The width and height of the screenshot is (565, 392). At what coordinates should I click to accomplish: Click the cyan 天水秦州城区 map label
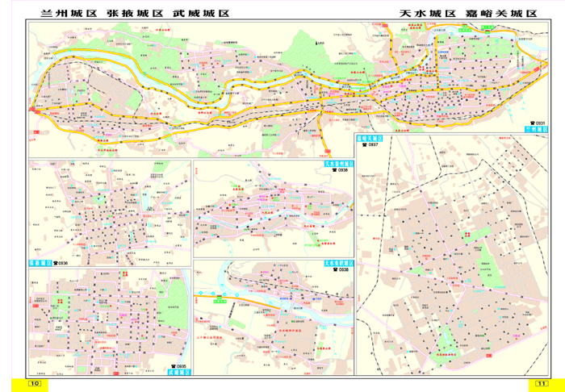pos(339,164)
